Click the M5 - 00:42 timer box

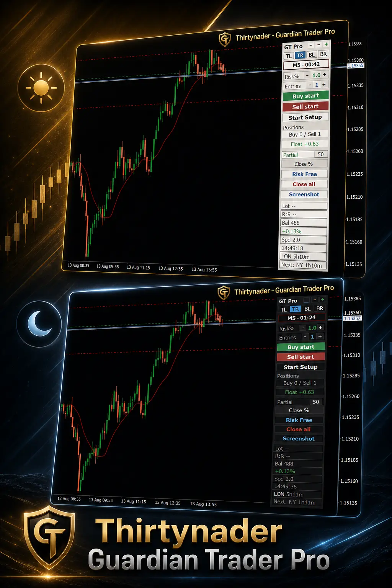[306, 65]
